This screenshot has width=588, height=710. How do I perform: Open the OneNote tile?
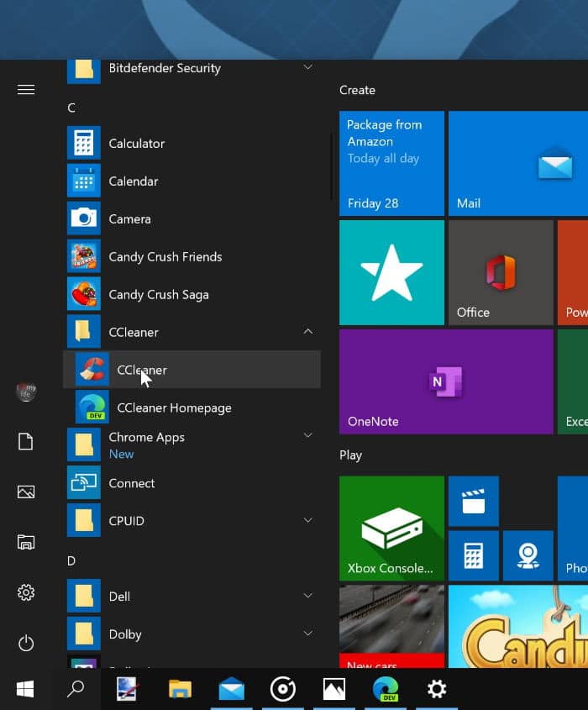446,381
